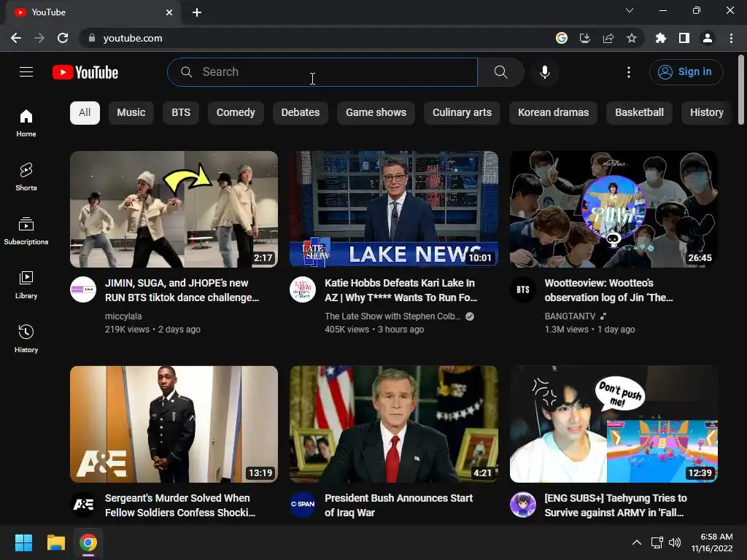
Task: Select the Debates filter chip
Action: tap(301, 113)
